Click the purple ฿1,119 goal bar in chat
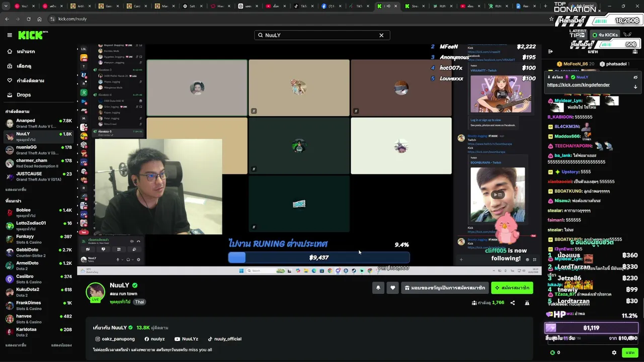Screen dimensions: 644x362 click(591, 328)
